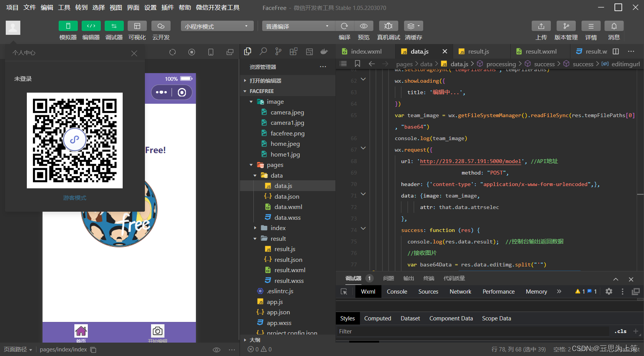The width and height of the screenshot is (644, 356).
Task: Click the Compile refresh icon
Action: pyautogui.click(x=345, y=26)
